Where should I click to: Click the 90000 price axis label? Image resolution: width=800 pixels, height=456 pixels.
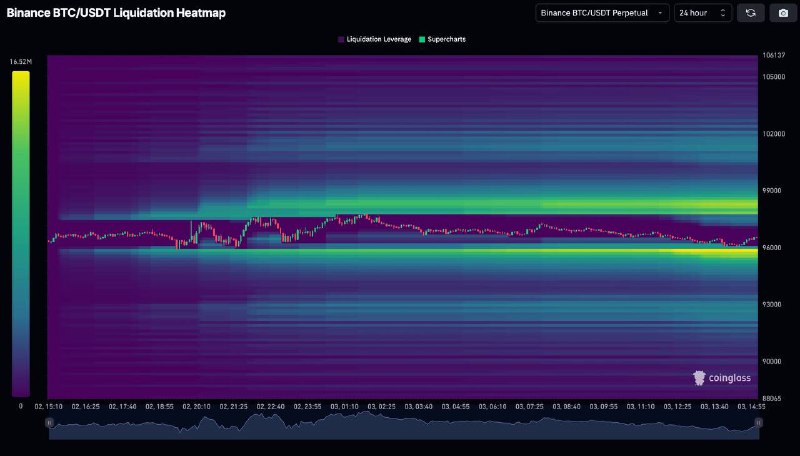[771, 361]
